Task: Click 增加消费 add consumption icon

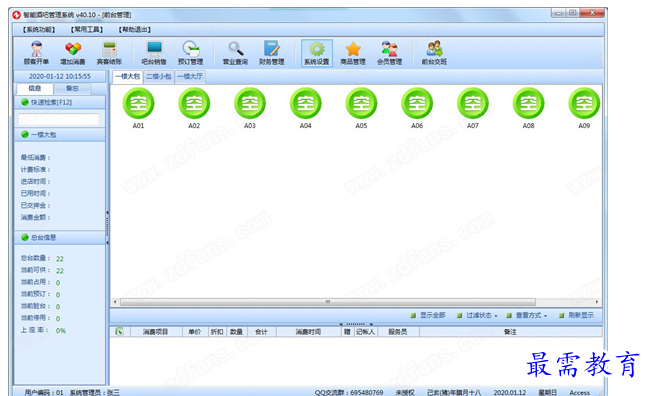Action: click(x=73, y=53)
